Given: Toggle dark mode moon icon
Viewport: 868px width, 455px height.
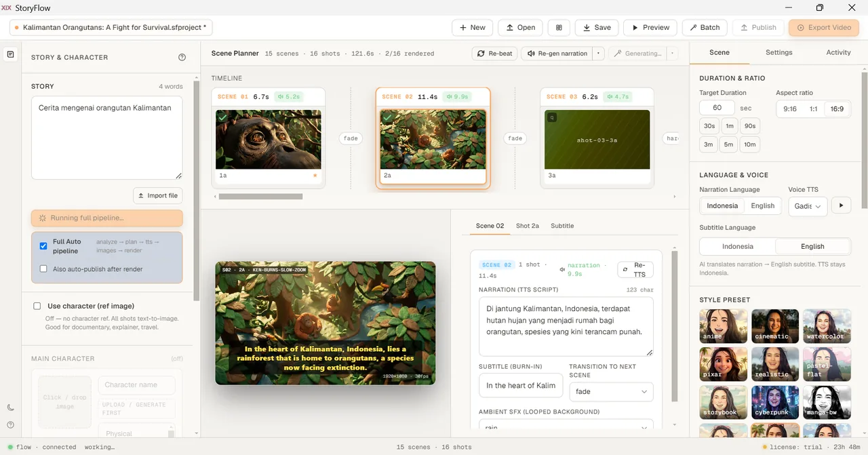Looking at the screenshot, I should click(10, 408).
